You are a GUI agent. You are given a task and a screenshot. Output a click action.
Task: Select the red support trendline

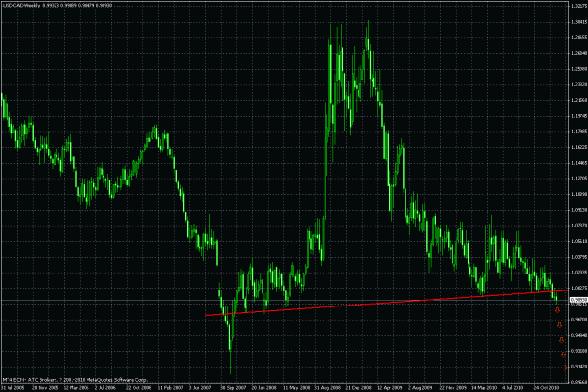(x=387, y=303)
